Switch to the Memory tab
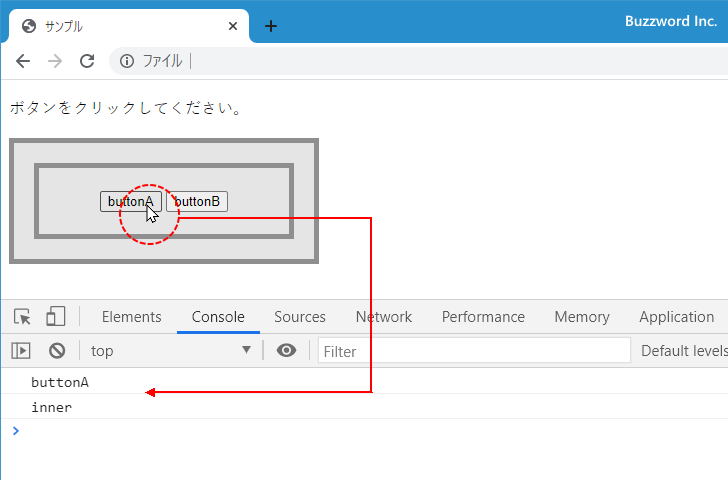This screenshot has height=480, width=728. click(582, 317)
